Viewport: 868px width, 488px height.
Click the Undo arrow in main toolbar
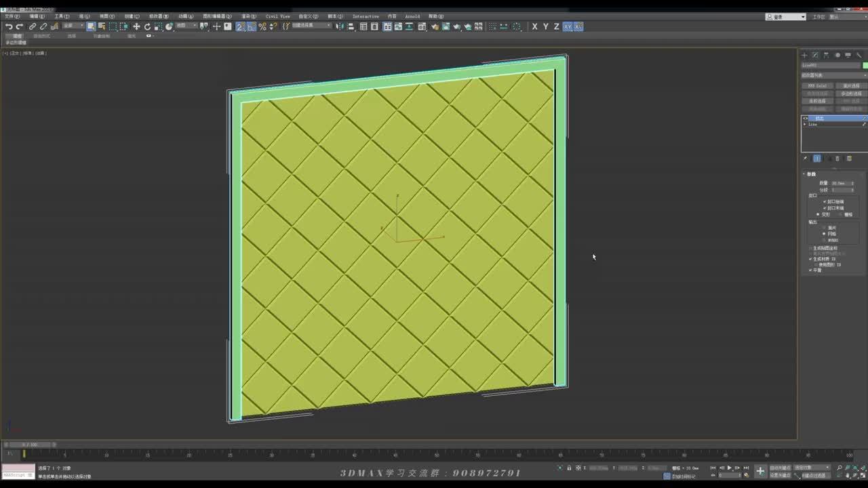(9, 26)
